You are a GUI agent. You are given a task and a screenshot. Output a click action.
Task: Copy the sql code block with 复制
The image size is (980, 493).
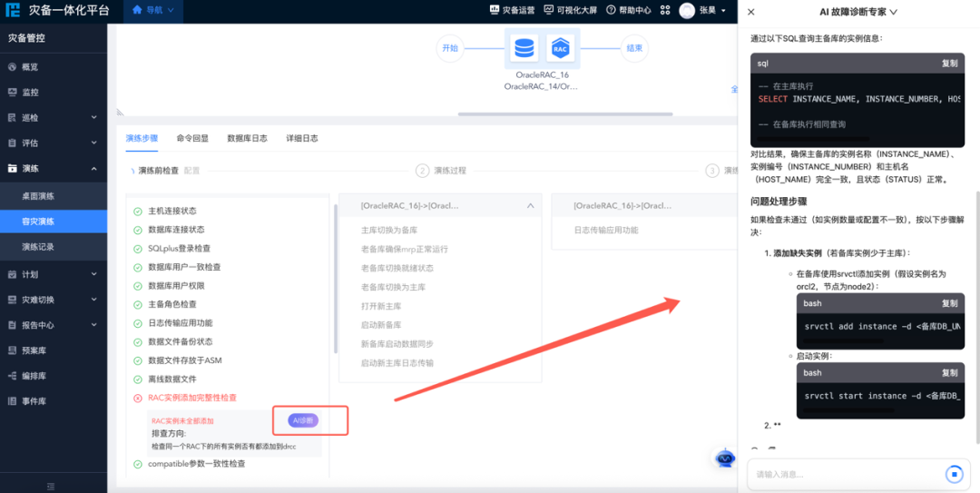pos(949,64)
